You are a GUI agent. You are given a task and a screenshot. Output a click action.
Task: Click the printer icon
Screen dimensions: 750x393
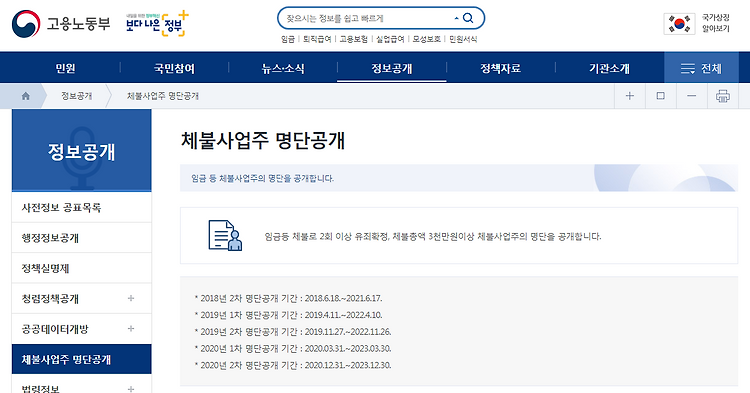(x=723, y=96)
